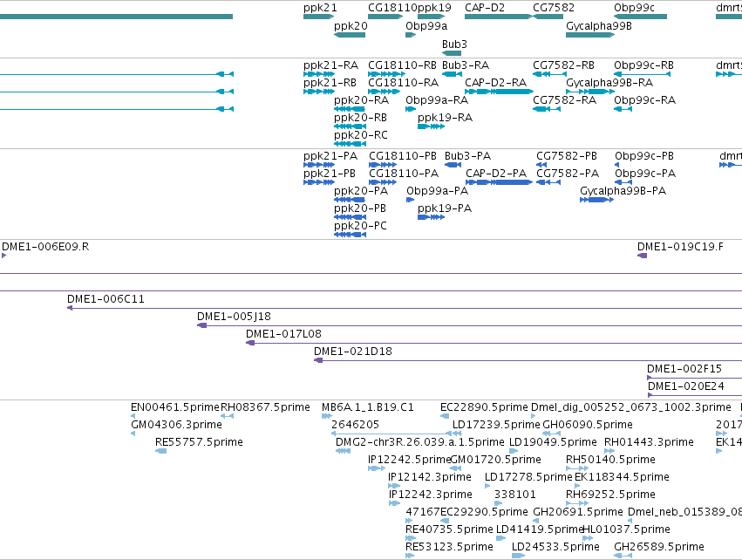Open the Gycalpha99B-RA transcript label
Screen dimensions: 742x560
(609, 83)
